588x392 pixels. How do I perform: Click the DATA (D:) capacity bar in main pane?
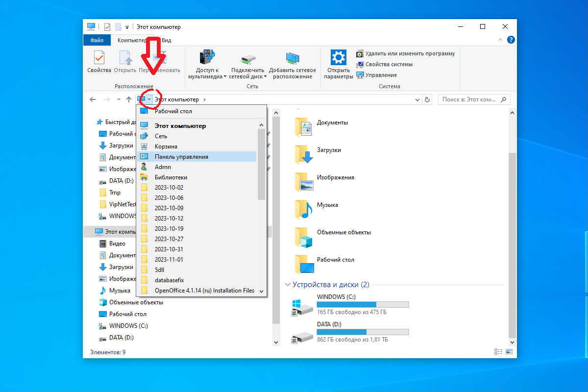363,332
